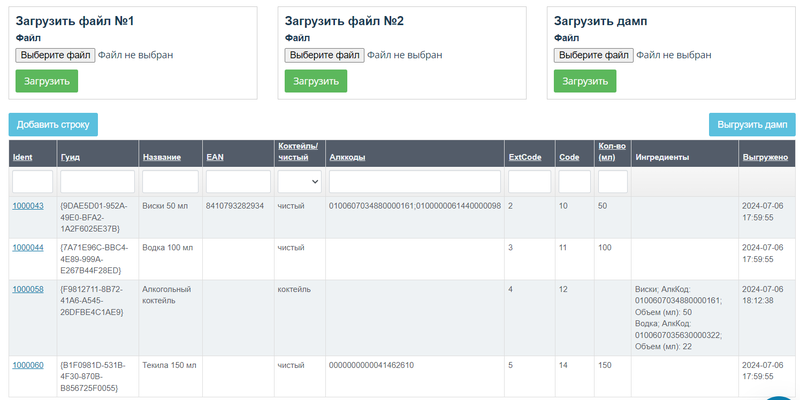
Task: Click GUID starting {B1F0981D
Action: (x=93, y=377)
